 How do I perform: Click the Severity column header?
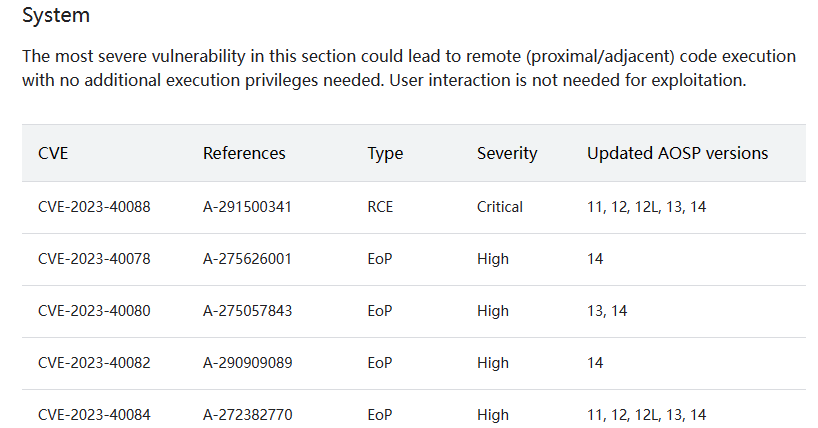(507, 153)
